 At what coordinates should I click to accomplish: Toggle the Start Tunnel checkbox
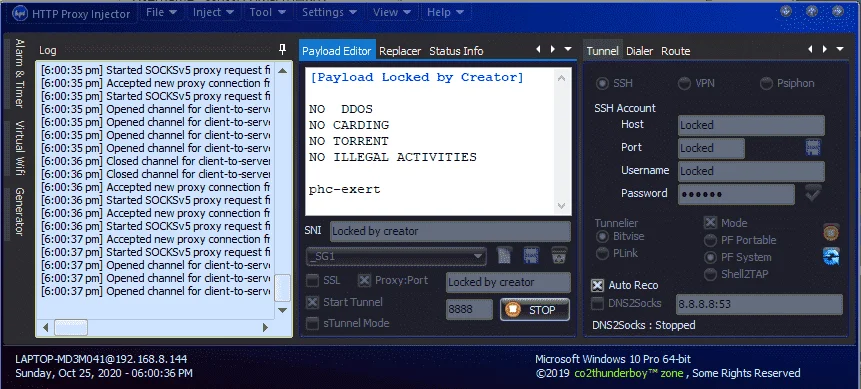[312, 302]
